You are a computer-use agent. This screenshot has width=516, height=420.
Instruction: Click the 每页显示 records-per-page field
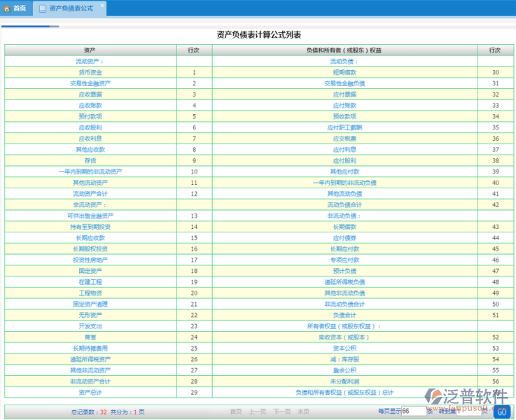[x=413, y=411]
